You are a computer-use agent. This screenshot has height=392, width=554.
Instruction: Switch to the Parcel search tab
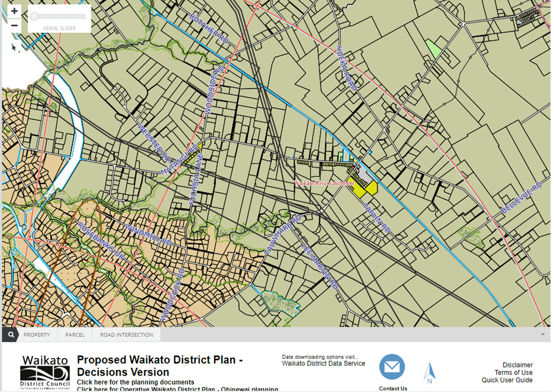tap(75, 335)
